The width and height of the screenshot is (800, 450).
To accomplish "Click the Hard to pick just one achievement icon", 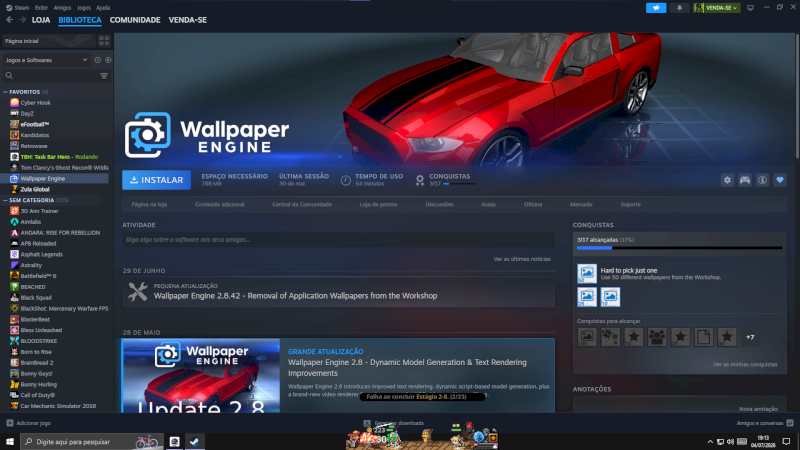I will click(587, 273).
